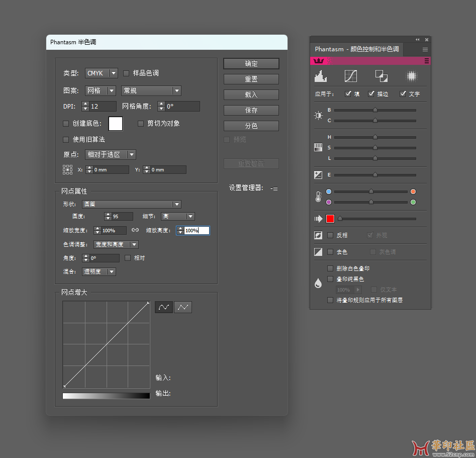Click the overprint ink drop icon
The height and width of the screenshot is (458, 476).
[318, 283]
